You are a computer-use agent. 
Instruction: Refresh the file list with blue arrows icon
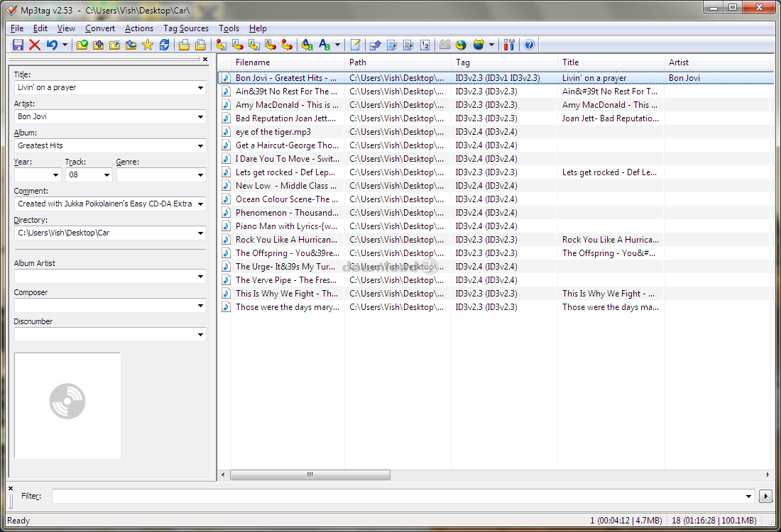point(164,45)
